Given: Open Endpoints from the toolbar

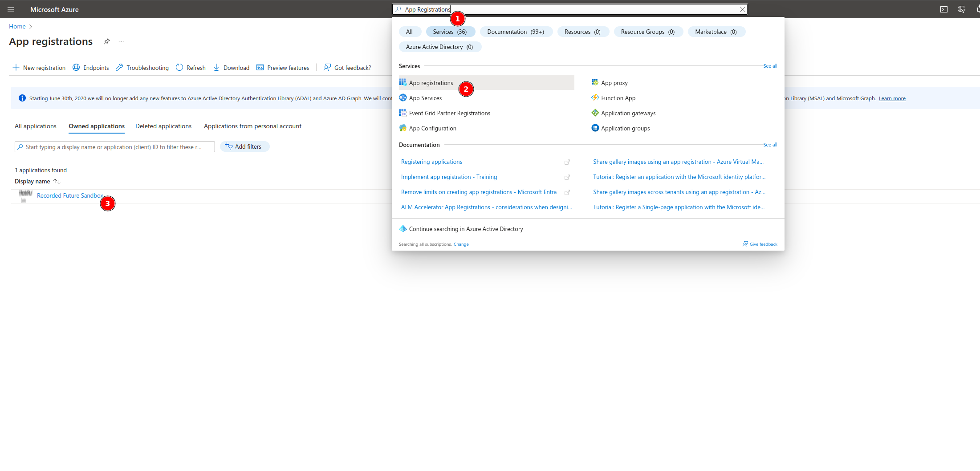Looking at the screenshot, I should [x=91, y=68].
